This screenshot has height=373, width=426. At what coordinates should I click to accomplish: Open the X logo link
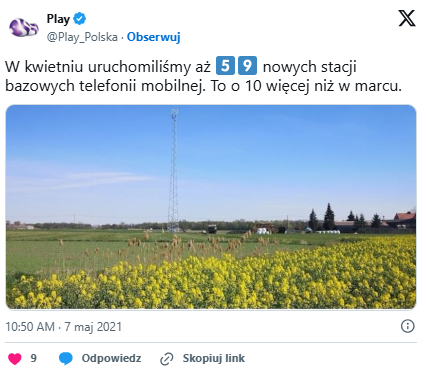point(407,18)
